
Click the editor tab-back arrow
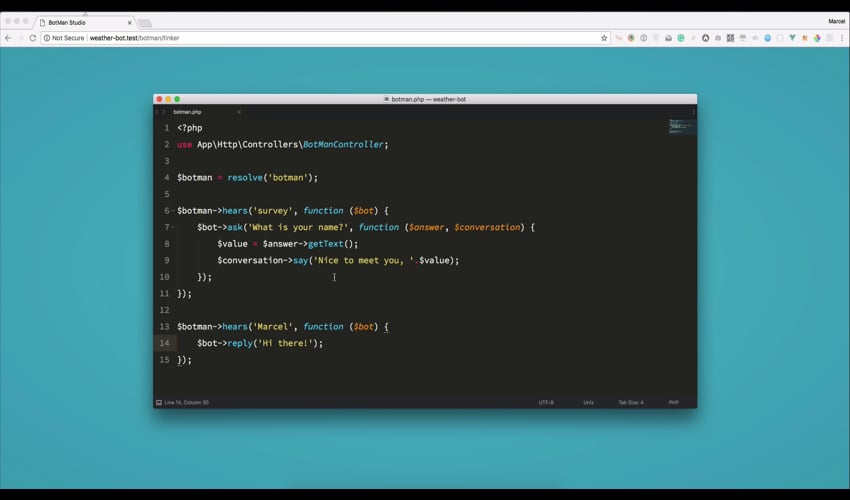[x=157, y=112]
